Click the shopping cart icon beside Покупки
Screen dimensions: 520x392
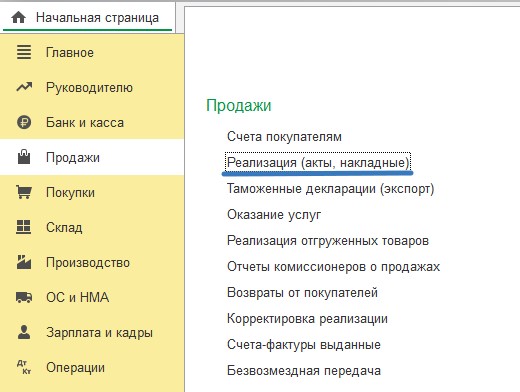click(x=24, y=192)
